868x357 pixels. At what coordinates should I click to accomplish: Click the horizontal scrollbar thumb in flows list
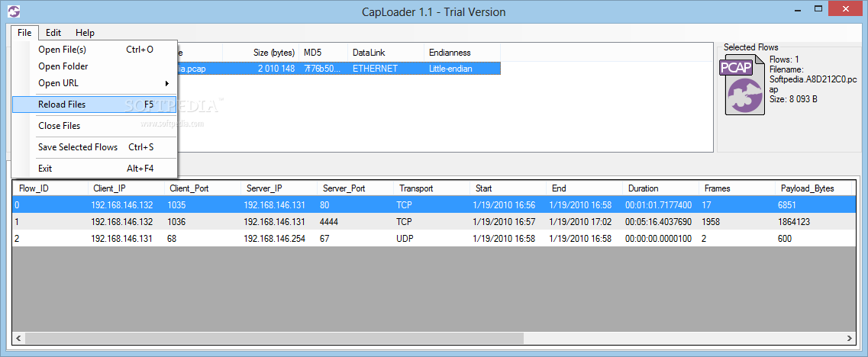click(x=274, y=338)
